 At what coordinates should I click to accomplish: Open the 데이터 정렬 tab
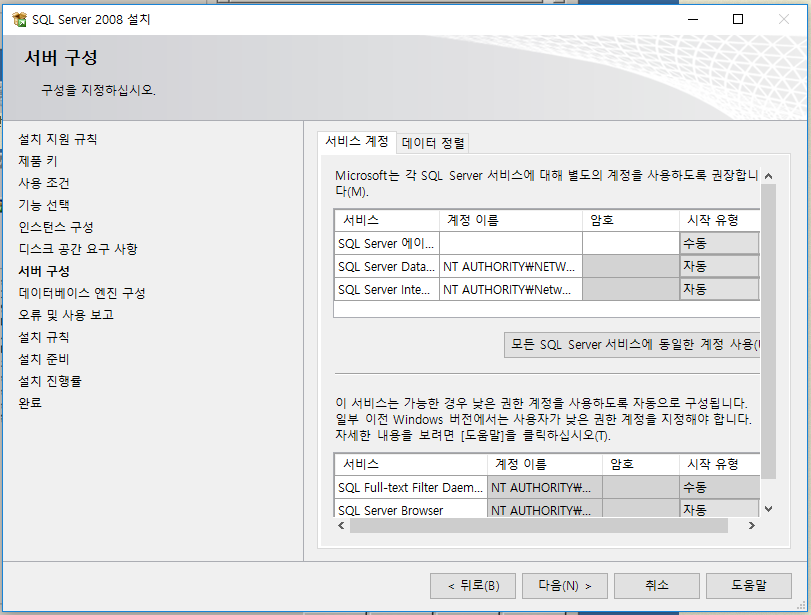(x=433, y=143)
